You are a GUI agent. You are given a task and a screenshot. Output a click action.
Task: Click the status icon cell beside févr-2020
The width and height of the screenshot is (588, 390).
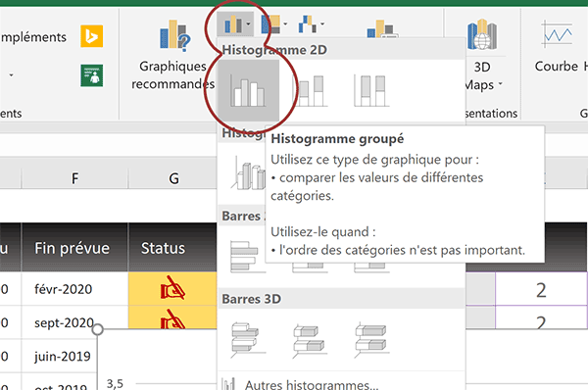point(172,289)
